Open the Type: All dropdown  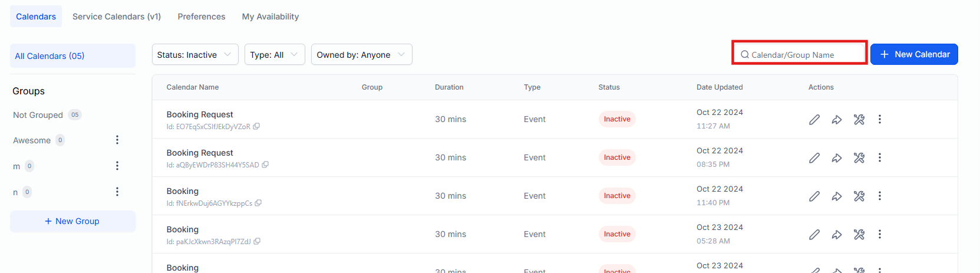coord(275,55)
